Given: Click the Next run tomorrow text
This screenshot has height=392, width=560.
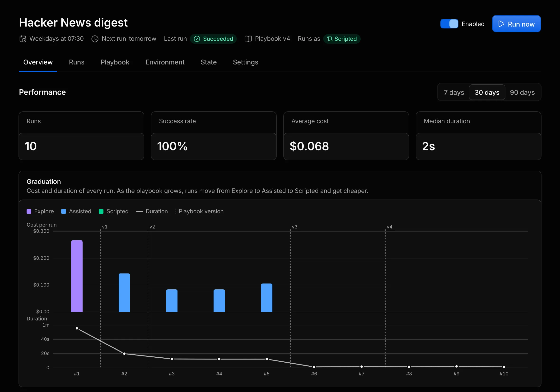Looking at the screenshot, I should click(x=129, y=39).
